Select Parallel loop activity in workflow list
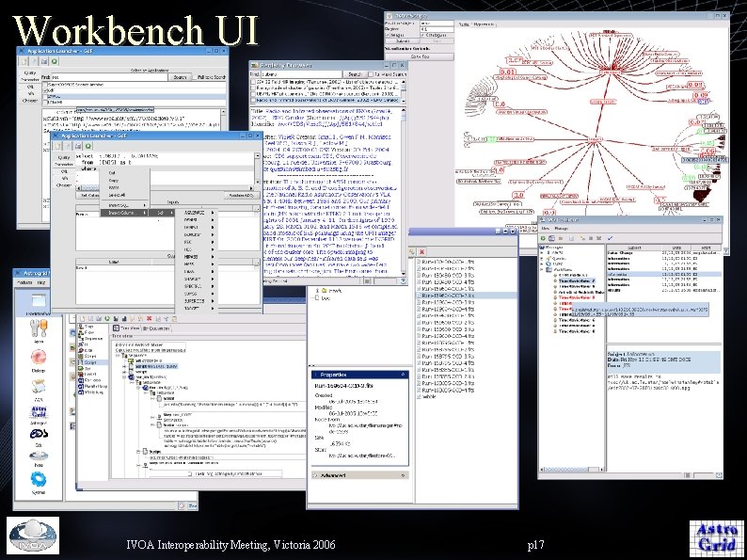The width and height of the screenshot is (747, 560). [x=92, y=386]
